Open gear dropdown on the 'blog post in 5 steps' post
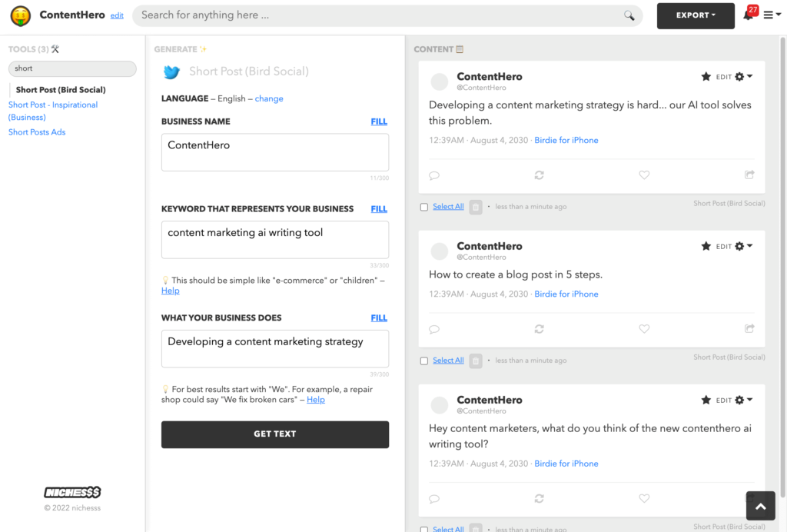Screen dimensions: 787x532 point(743,247)
